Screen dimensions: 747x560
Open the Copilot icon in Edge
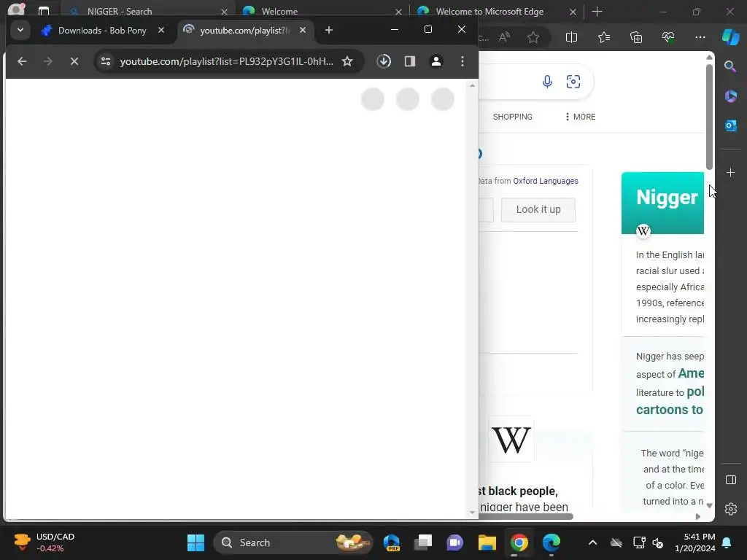[730, 37]
